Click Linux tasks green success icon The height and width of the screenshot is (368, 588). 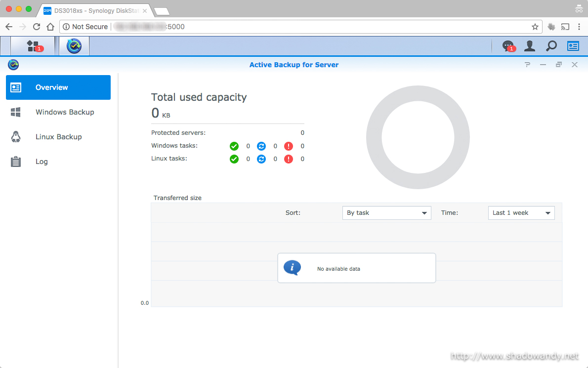click(234, 159)
